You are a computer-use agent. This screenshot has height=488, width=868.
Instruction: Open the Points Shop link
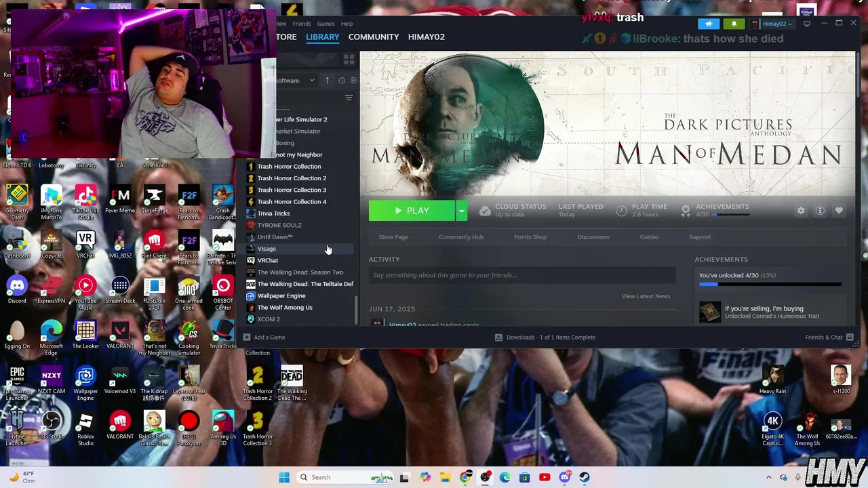tap(530, 237)
